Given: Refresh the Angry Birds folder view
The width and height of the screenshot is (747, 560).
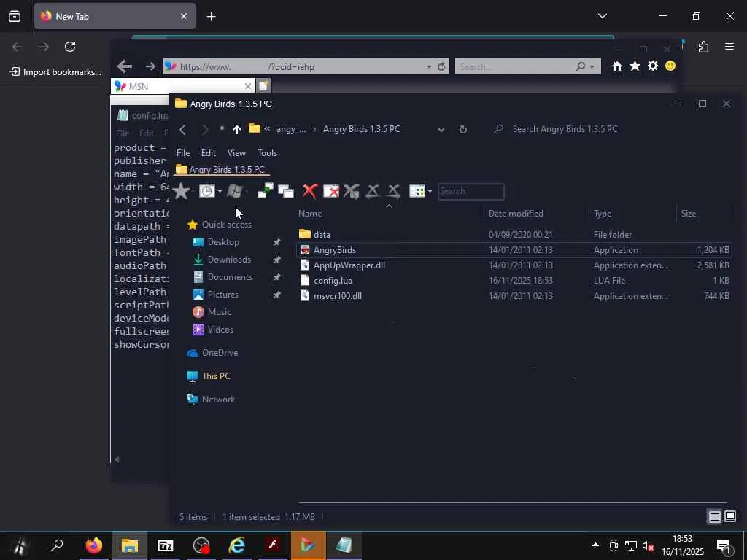Looking at the screenshot, I should click(462, 129).
